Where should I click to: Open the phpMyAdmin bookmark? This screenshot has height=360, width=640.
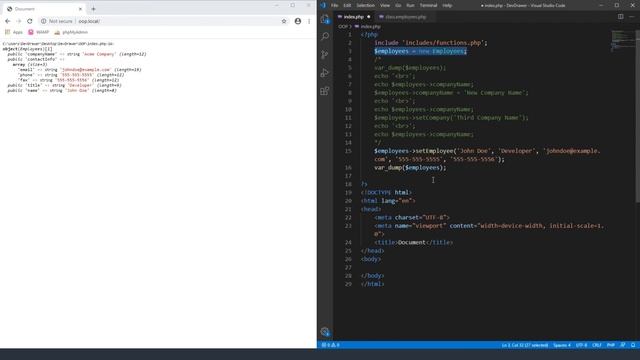[71, 32]
